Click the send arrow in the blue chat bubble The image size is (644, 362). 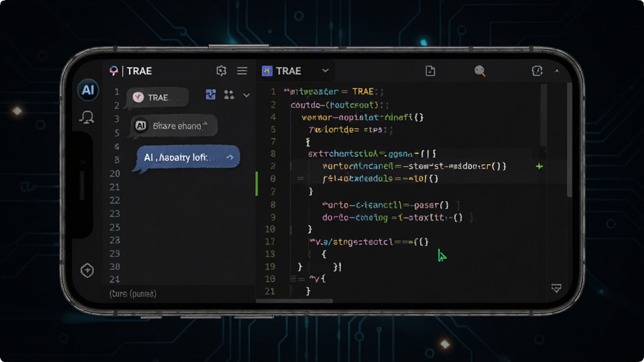(x=230, y=157)
